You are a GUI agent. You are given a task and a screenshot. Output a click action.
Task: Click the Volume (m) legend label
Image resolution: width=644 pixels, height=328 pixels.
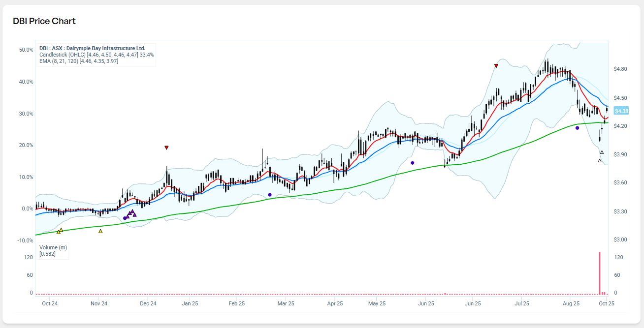tap(53, 247)
